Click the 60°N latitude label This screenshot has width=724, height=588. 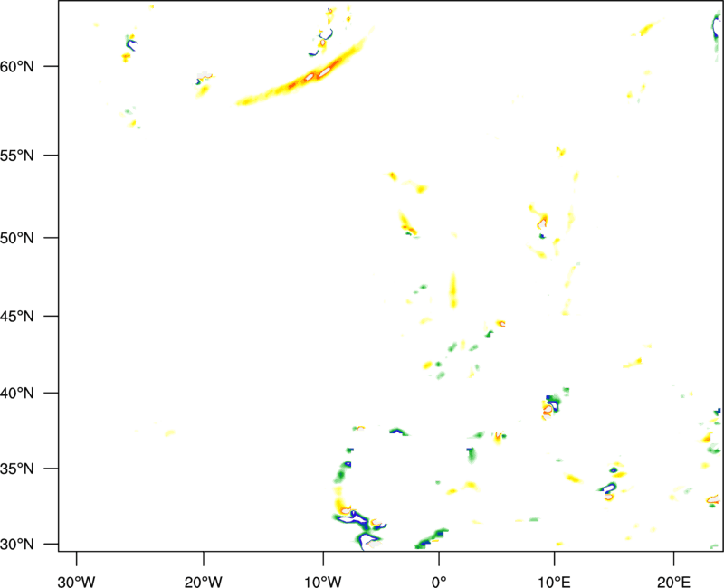coord(17,66)
